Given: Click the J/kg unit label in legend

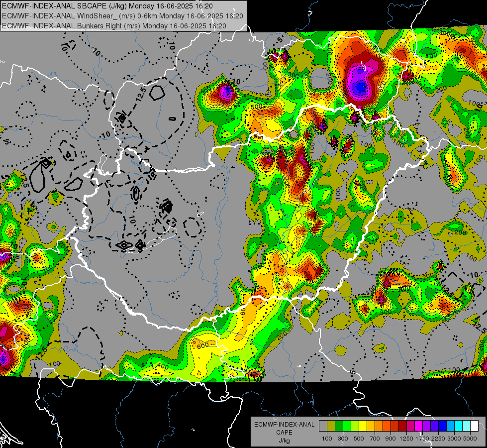Looking at the screenshot, I should 285,441.
